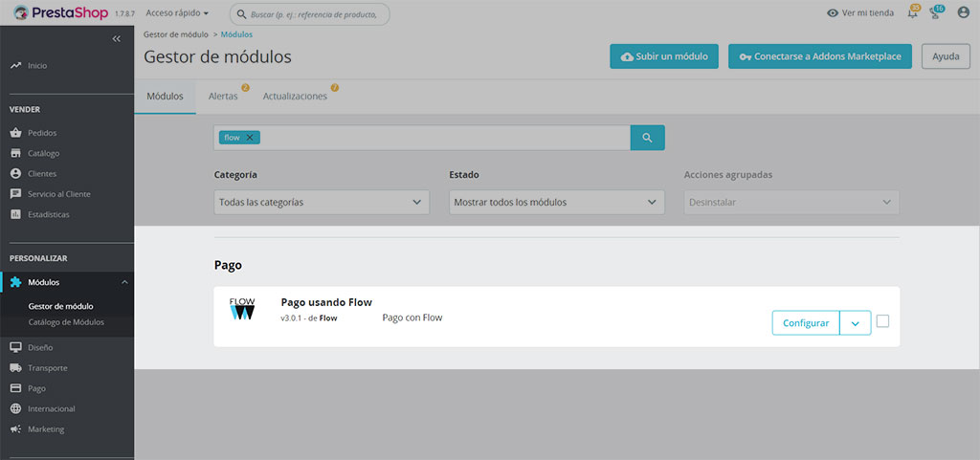The width and height of the screenshot is (980, 460).
Task: Collapse sidebar with double-chevron icon
Action: [116, 38]
